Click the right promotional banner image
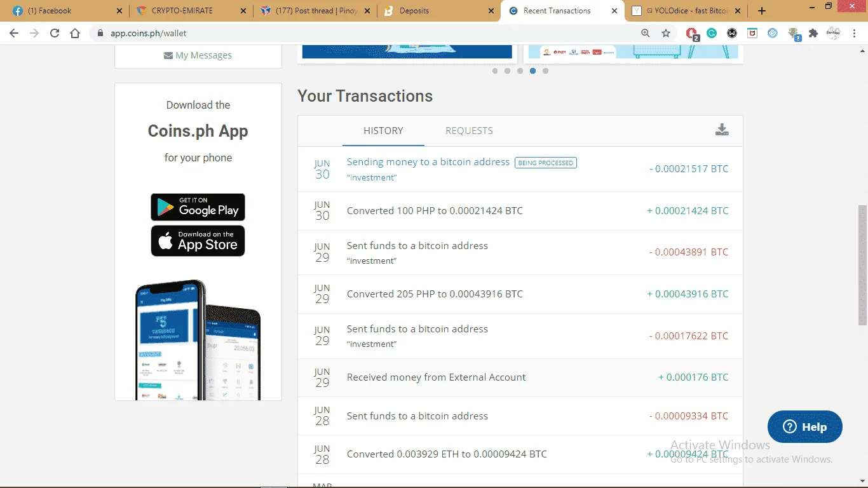This screenshot has width=868, height=488. [x=634, y=51]
